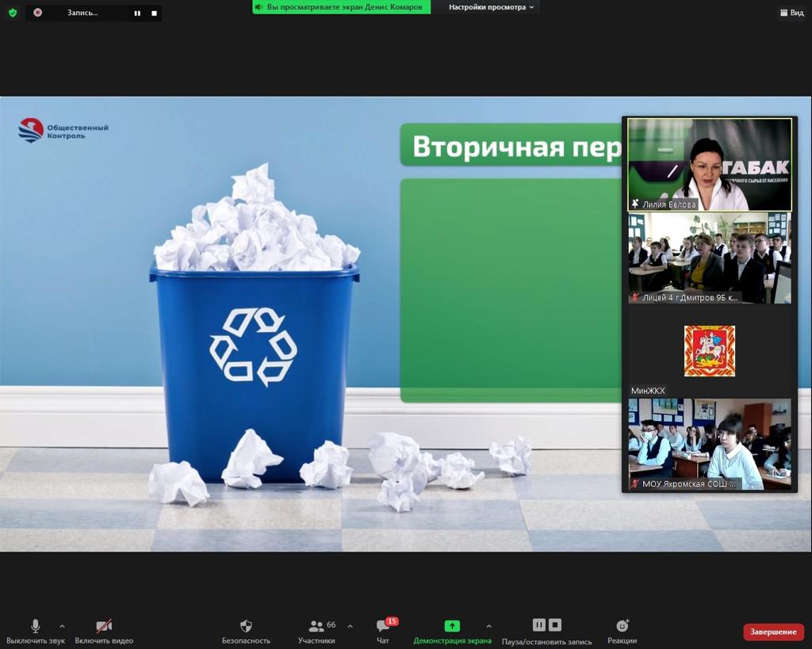Click the green encryption shield icon top-left
Screen dimensions: 812x649
12,13
